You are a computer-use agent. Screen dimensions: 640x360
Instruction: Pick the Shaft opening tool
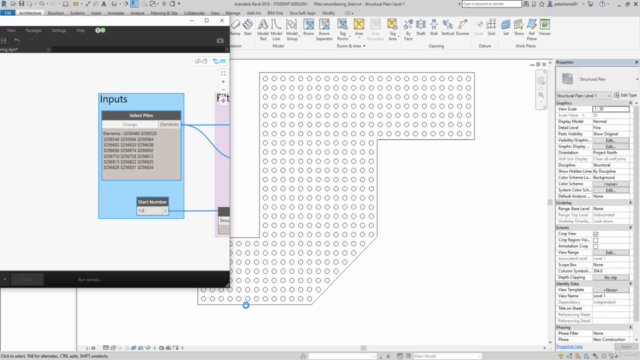[421, 27]
